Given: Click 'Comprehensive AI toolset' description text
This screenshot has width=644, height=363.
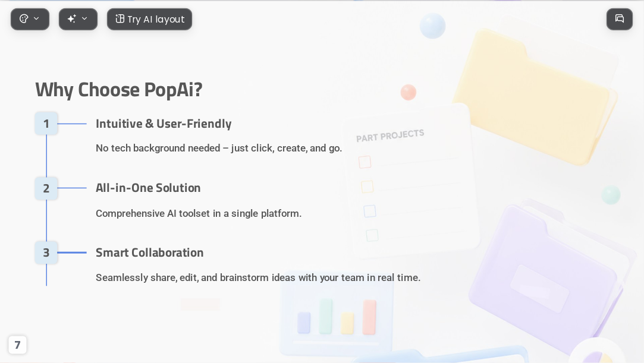Looking at the screenshot, I should 199,213.
